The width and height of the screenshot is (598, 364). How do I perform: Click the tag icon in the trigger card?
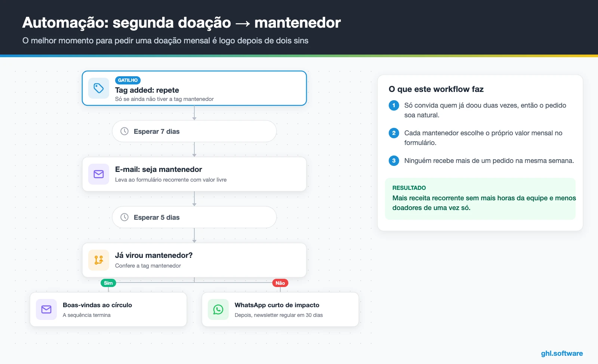click(x=99, y=88)
